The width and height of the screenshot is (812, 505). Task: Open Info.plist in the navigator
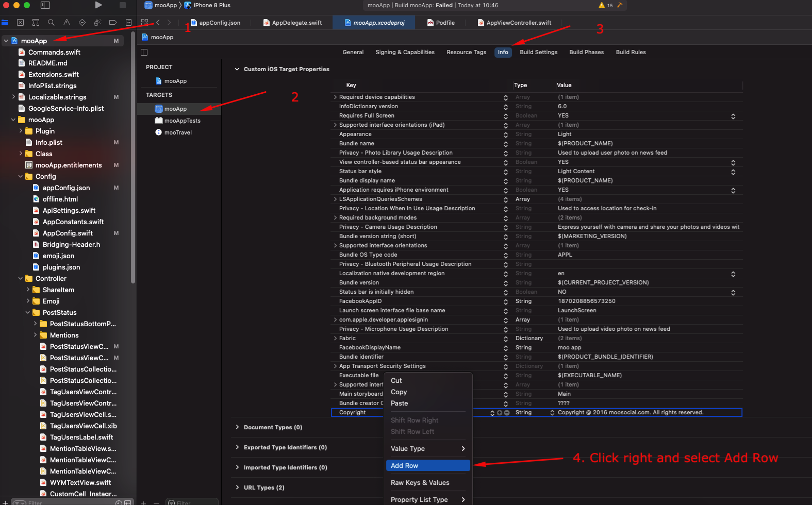click(48, 142)
